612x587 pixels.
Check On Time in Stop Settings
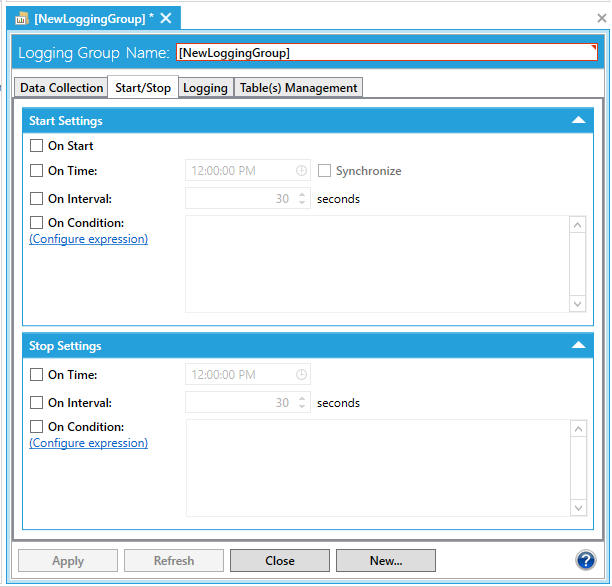[x=36, y=375]
